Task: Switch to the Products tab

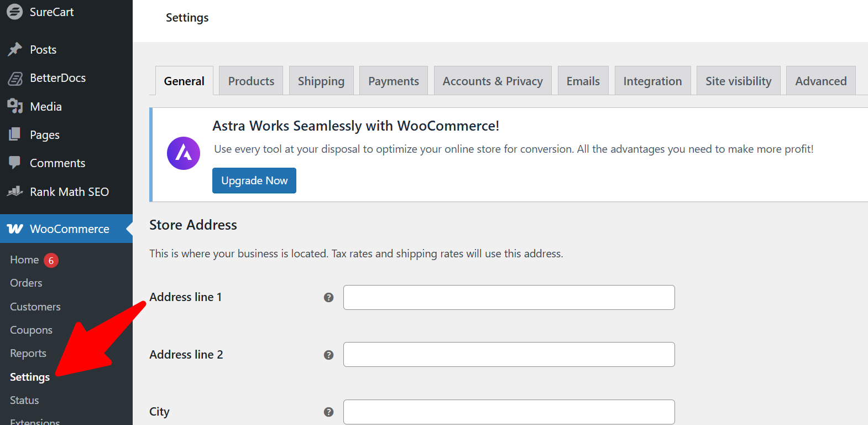Action: 251,81
